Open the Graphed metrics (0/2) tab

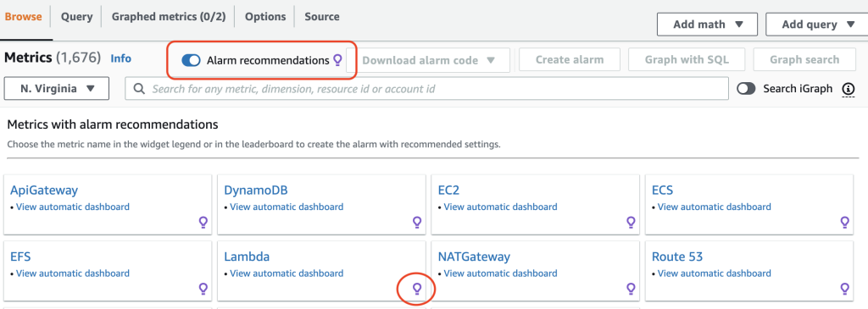169,17
